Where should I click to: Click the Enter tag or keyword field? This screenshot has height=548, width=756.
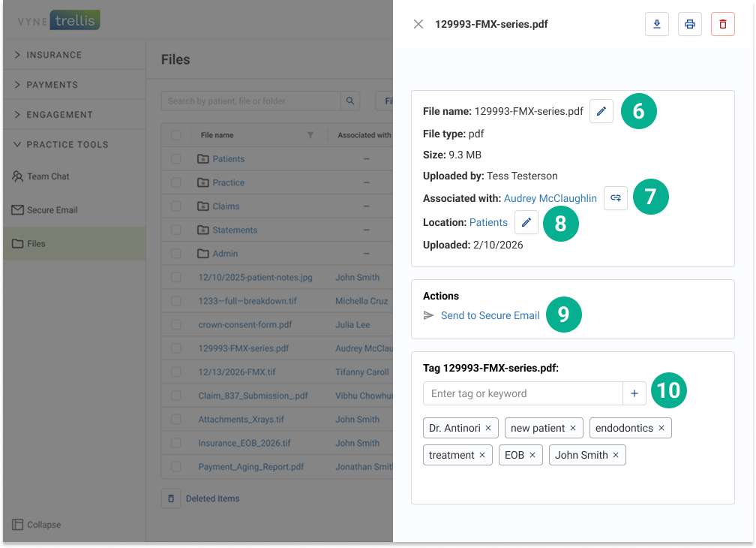pos(522,393)
